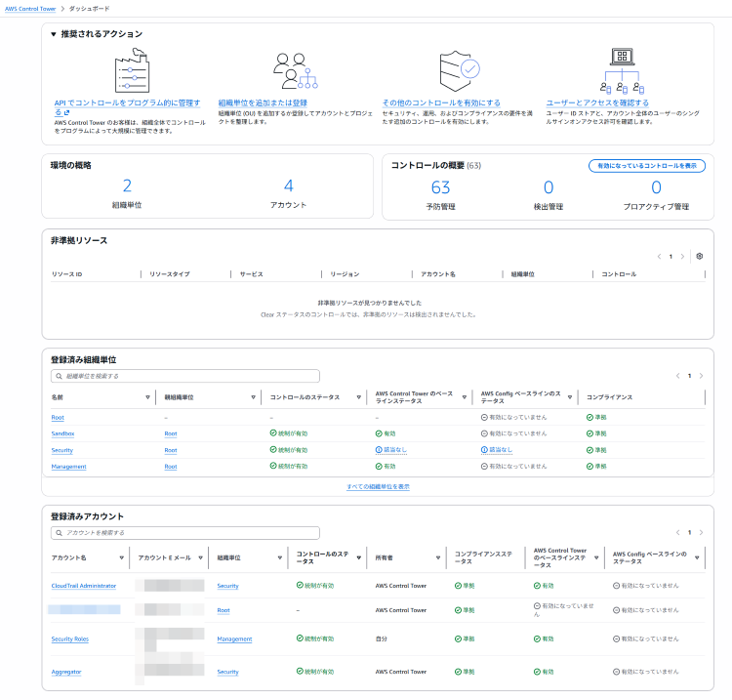
Task: Sort OU table by コントロールのステータス arrow
Action: tap(358, 397)
